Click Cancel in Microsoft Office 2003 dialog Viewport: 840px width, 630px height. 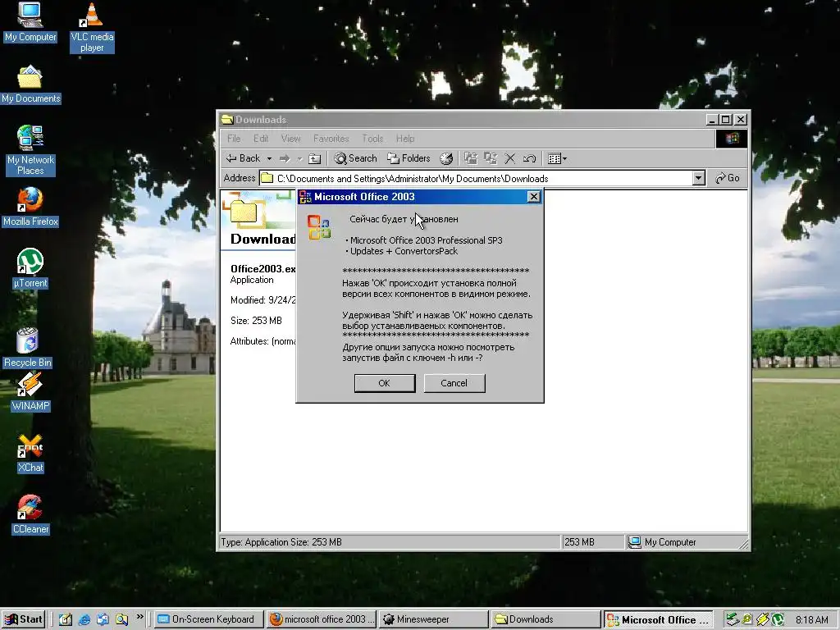(x=454, y=383)
